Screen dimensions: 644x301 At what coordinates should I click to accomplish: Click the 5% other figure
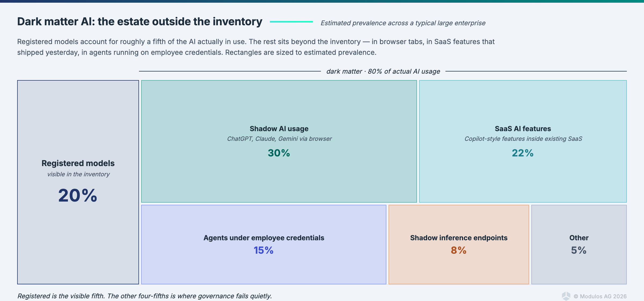pyautogui.click(x=579, y=250)
